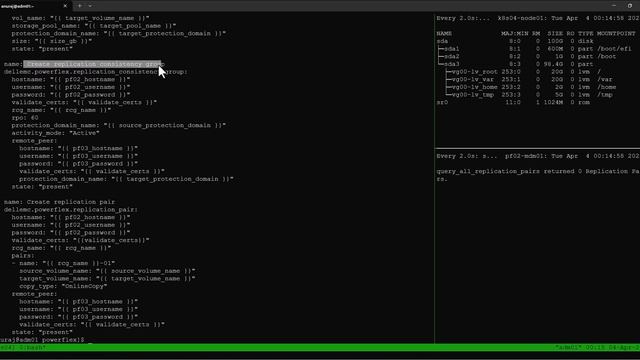Click the size "{{ size_gb }}" line
640x360 pixels.
(x=52, y=41)
